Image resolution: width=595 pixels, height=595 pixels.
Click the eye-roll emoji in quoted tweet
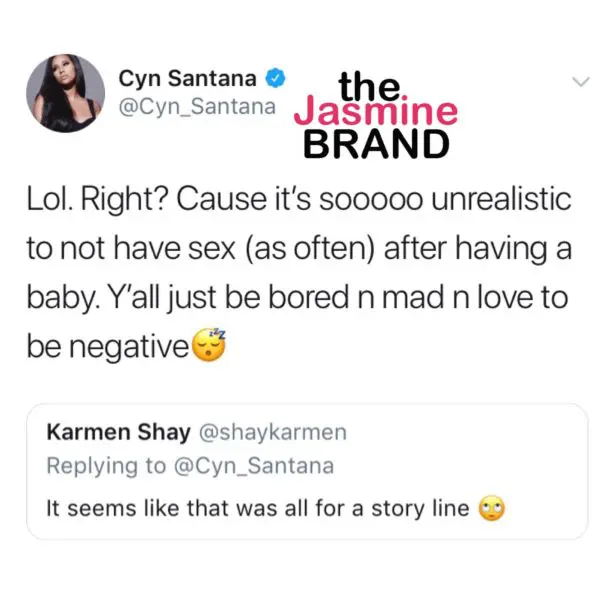(x=492, y=508)
